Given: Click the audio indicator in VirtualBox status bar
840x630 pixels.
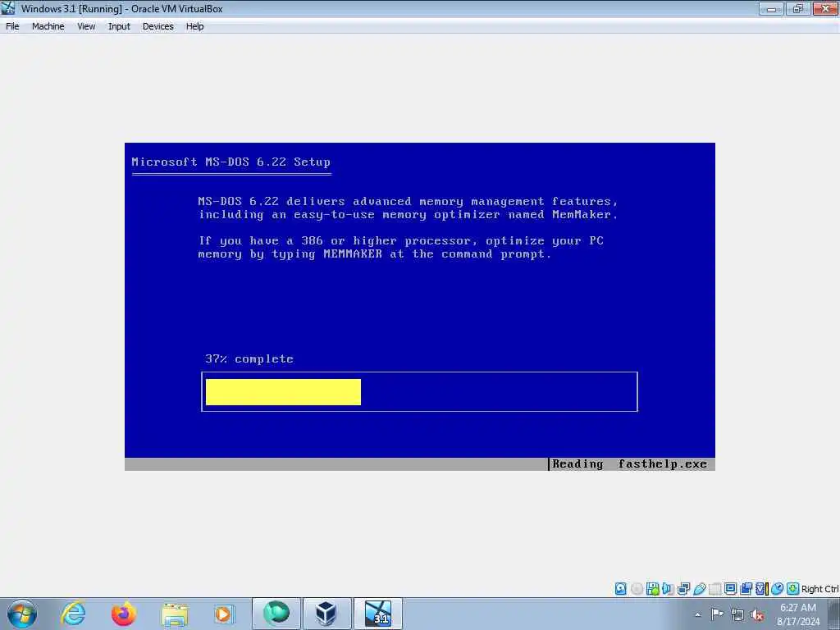Looking at the screenshot, I should (x=668, y=589).
